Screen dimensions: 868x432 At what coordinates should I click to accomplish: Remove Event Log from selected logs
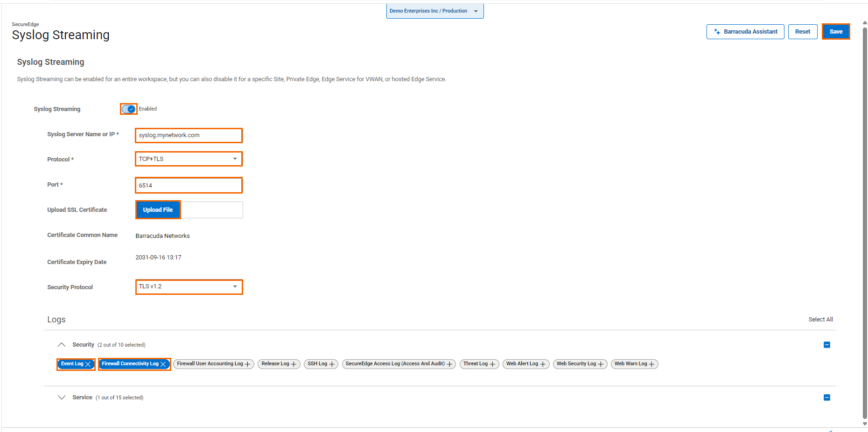pyautogui.click(x=88, y=364)
